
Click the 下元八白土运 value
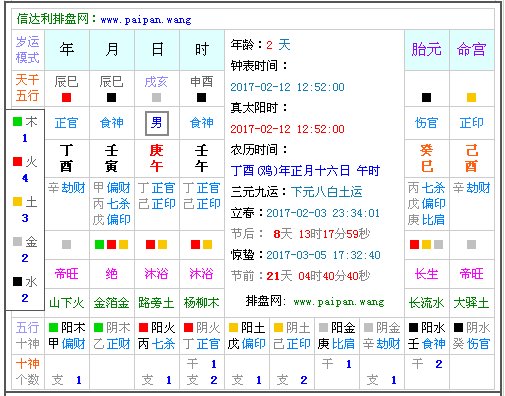(x=326, y=192)
